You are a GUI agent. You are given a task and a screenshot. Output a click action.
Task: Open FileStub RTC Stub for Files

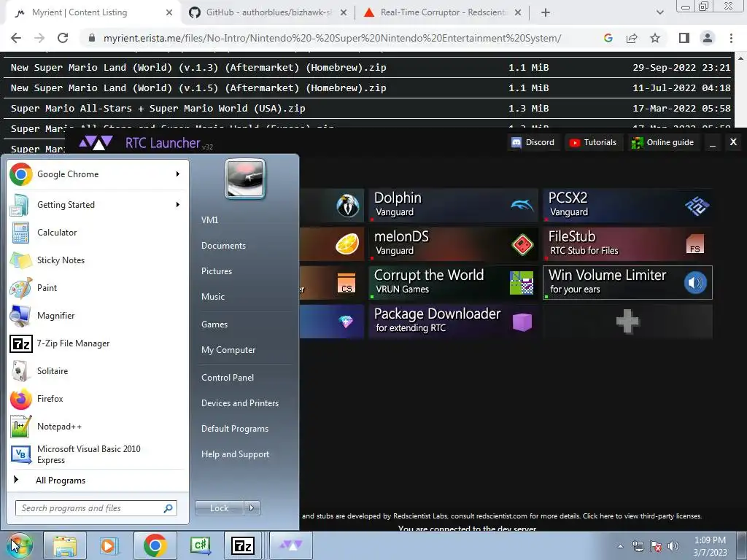(628, 244)
